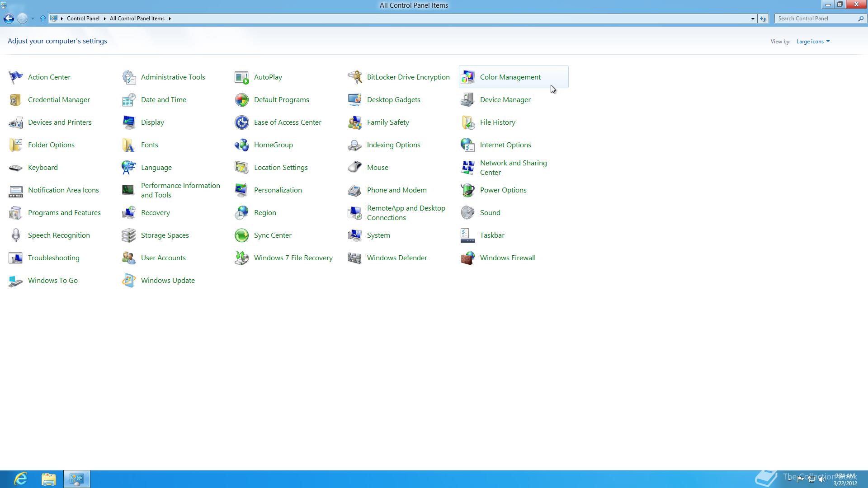Open the Fonts folder icon

pyautogui.click(x=128, y=145)
